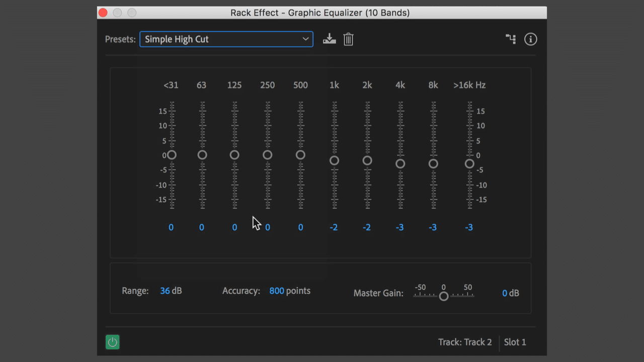Image resolution: width=644 pixels, height=362 pixels.
Task: Click the 500 Hz band slider knob
Action: pos(300,155)
